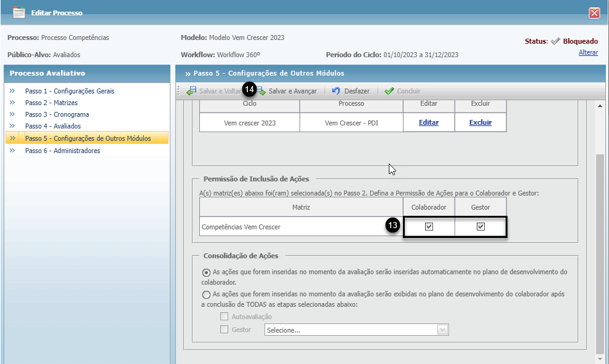
Task: Click the chevron icon beside Passo 1
Action: click(12, 91)
